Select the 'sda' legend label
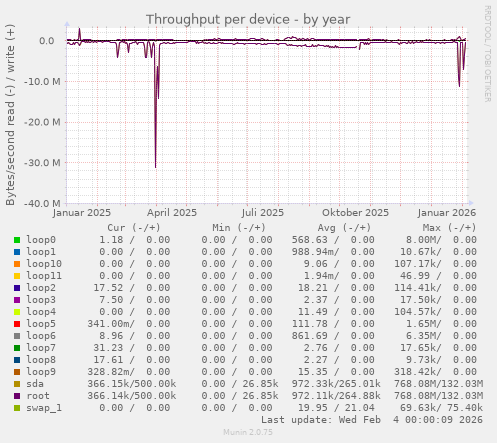497x443 pixels. pos(35,384)
